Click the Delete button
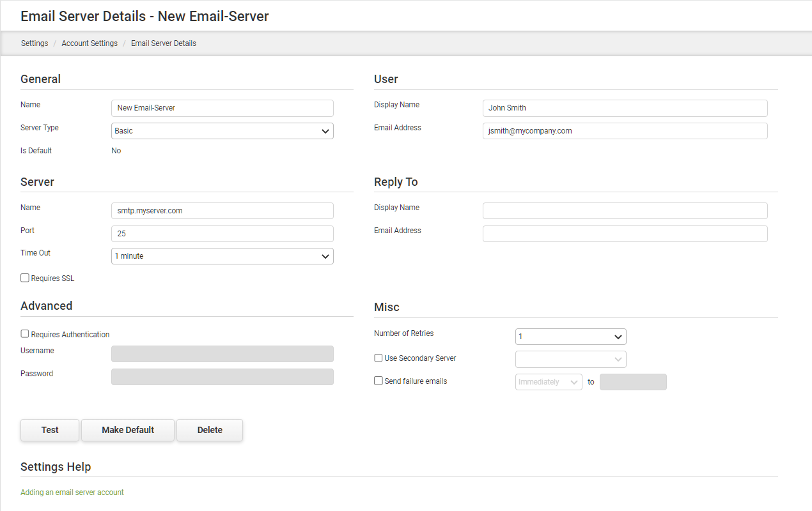 [210, 430]
